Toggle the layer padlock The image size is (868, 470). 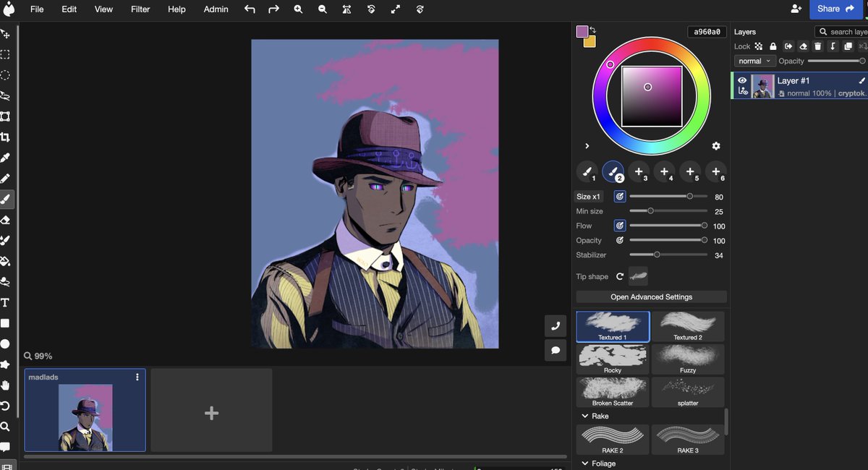click(x=773, y=46)
